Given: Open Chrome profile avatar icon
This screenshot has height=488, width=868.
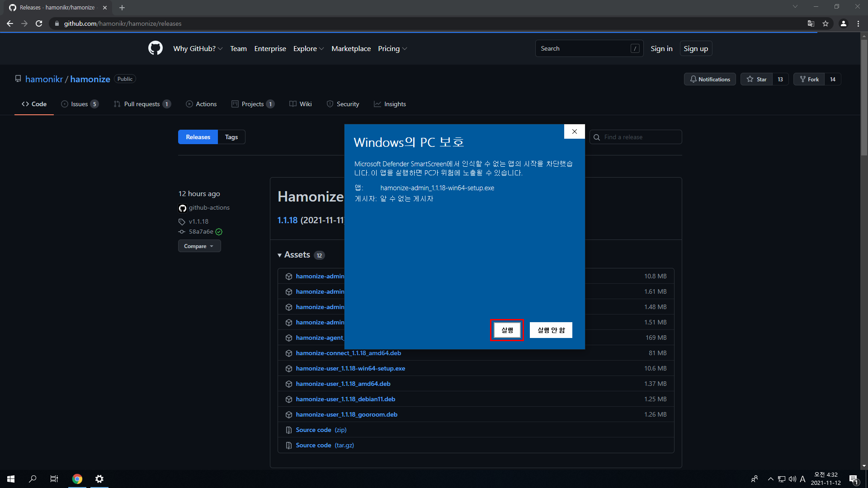Looking at the screenshot, I should [x=844, y=23].
